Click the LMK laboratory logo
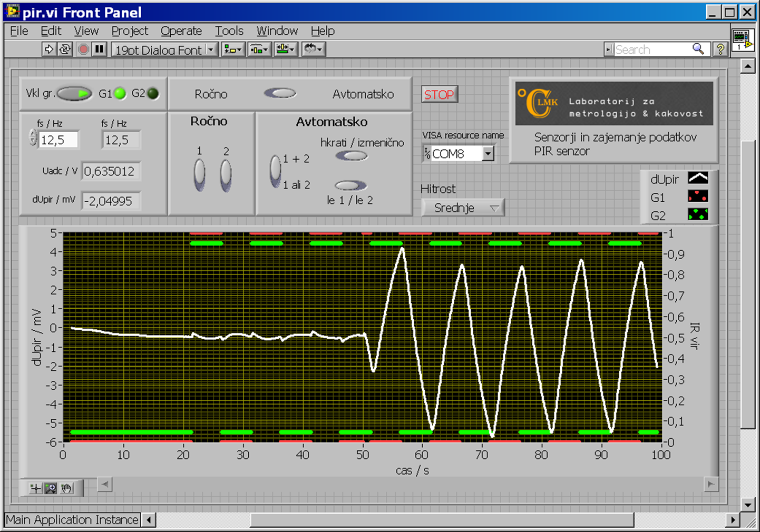This screenshot has width=760, height=532. [x=614, y=103]
